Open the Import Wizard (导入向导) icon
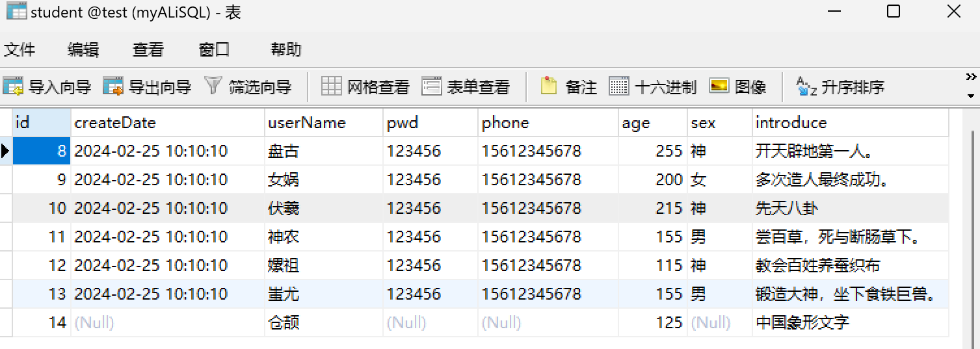 (x=13, y=86)
